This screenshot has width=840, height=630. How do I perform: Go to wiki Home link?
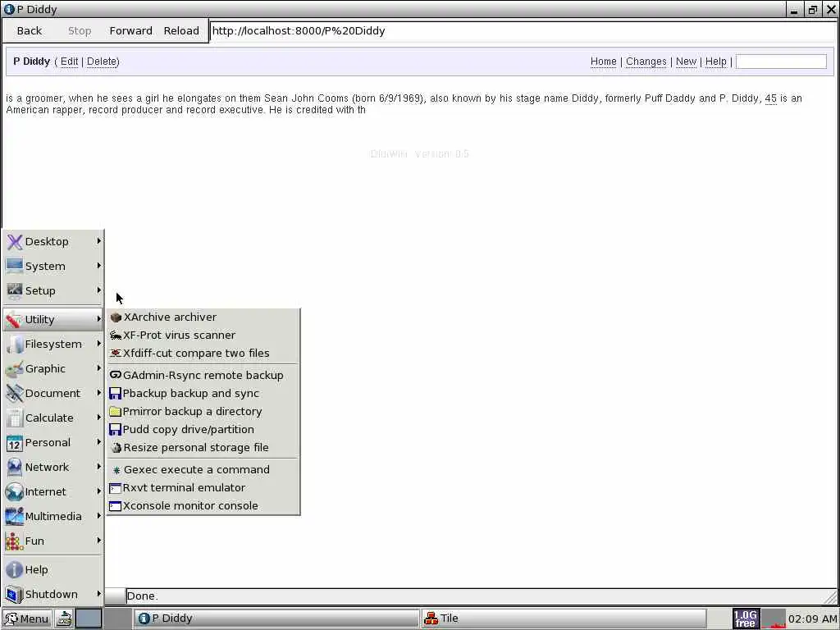point(603,62)
